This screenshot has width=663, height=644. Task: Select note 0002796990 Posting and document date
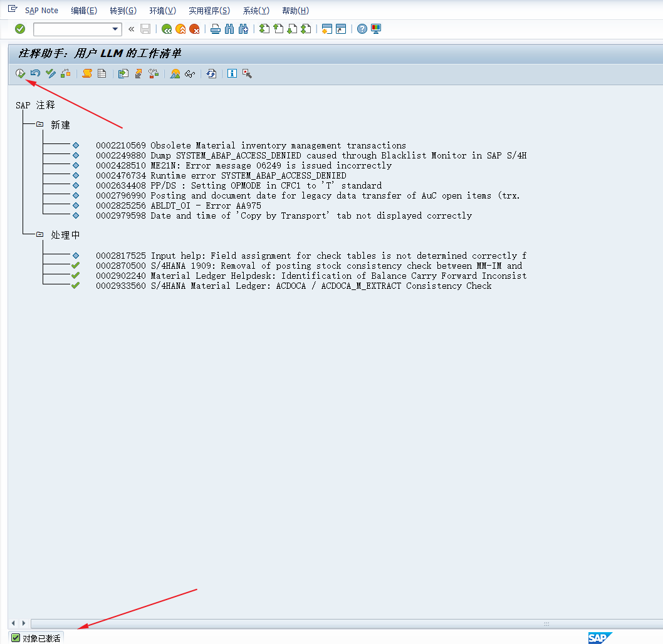(308, 195)
